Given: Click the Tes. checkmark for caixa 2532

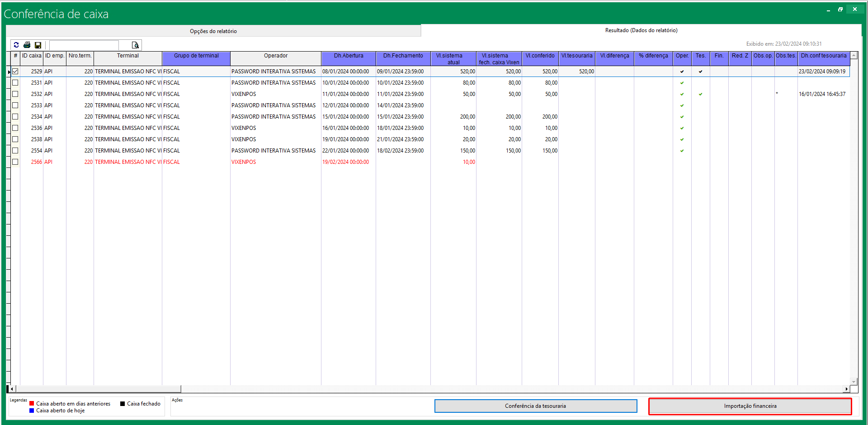Looking at the screenshot, I should click(x=700, y=94).
